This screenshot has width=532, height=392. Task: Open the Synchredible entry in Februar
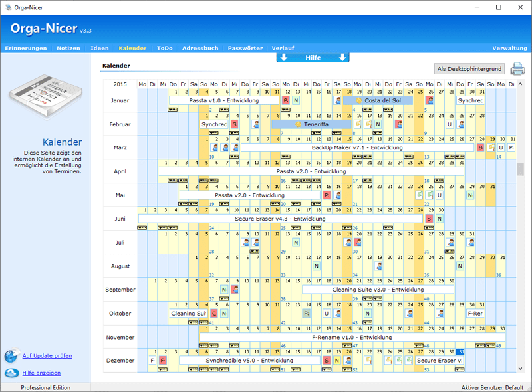tap(213, 124)
